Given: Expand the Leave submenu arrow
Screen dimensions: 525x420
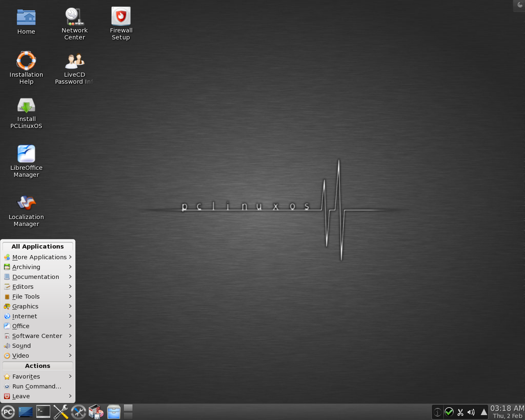Looking at the screenshot, I should (70, 396).
